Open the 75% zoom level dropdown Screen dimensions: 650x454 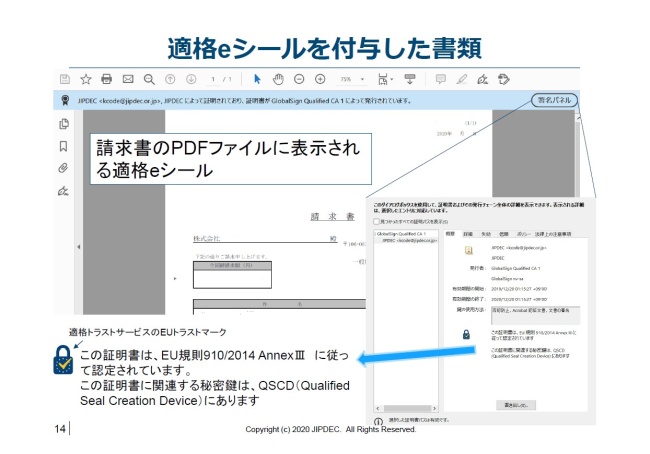[349, 79]
